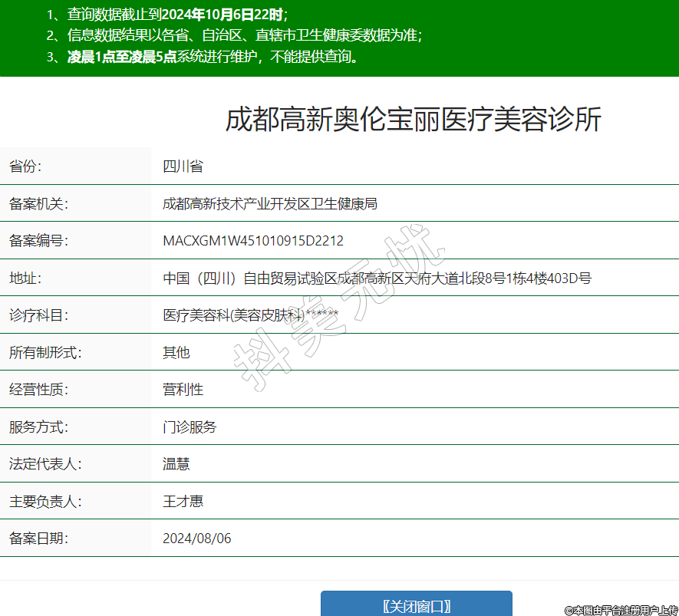Click the 主要负责人 row value
679x616 pixels.
click(x=183, y=502)
